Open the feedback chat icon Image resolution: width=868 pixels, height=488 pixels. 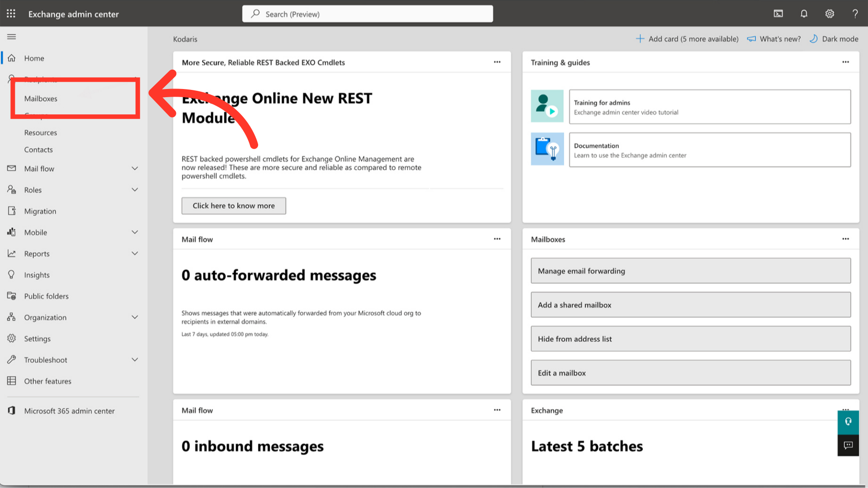coord(848,445)
